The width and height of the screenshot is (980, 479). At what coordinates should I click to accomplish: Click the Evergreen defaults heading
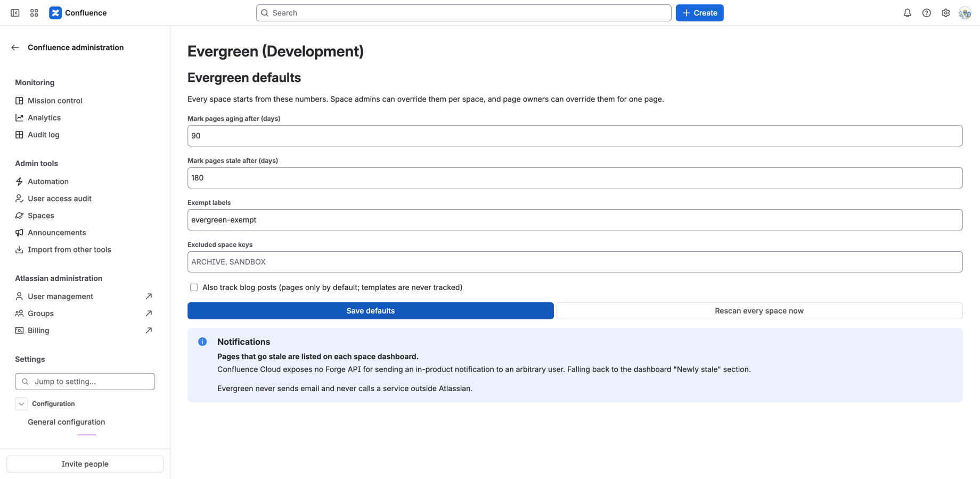(244, 78)
